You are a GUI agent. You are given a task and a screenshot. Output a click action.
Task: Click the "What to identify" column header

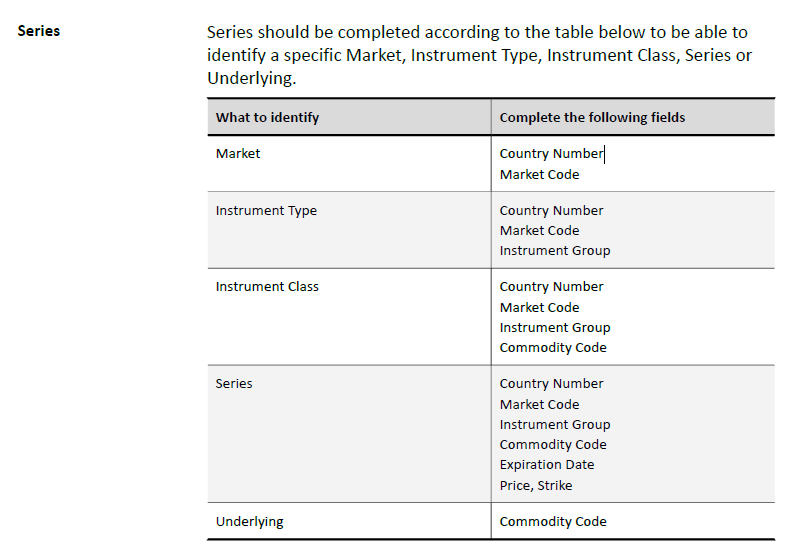pos(267,117)
